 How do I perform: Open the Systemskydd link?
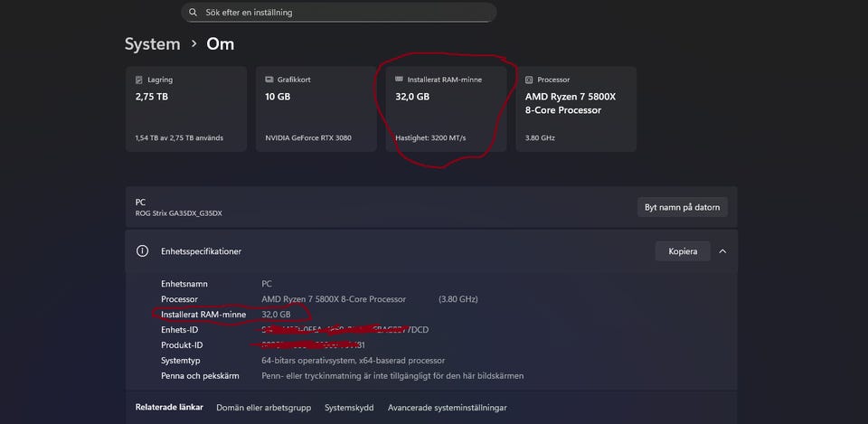coord(349,408)
